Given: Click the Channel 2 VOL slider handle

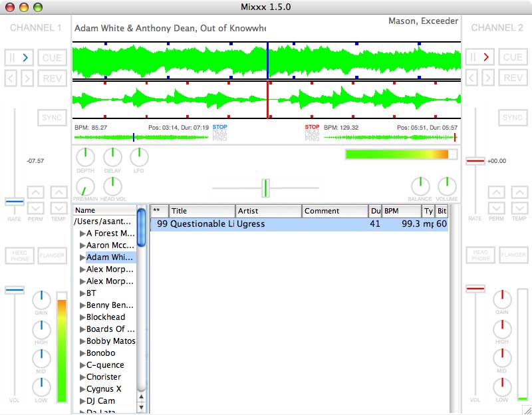Looking at the screenshot, I should 475,289.
